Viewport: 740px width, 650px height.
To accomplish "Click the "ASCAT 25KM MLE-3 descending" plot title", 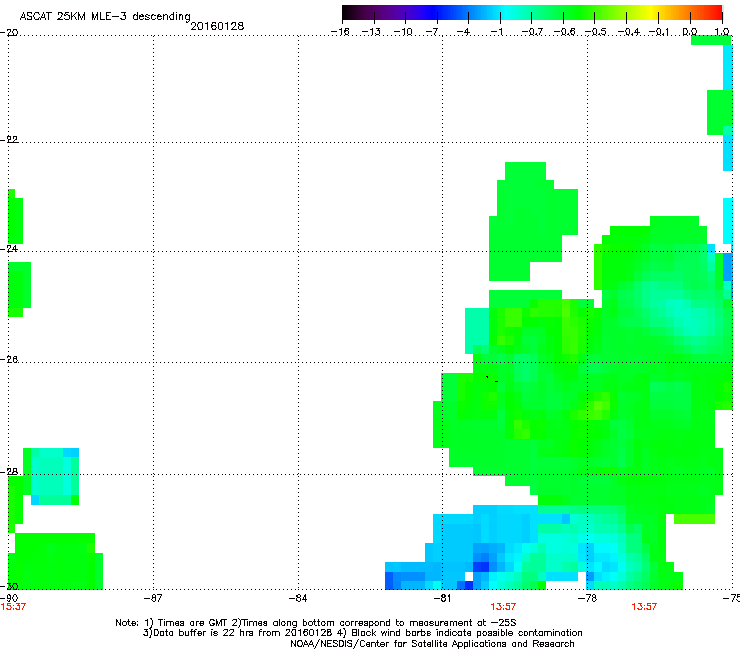I will pyautogui.click(x=105, y=17).
